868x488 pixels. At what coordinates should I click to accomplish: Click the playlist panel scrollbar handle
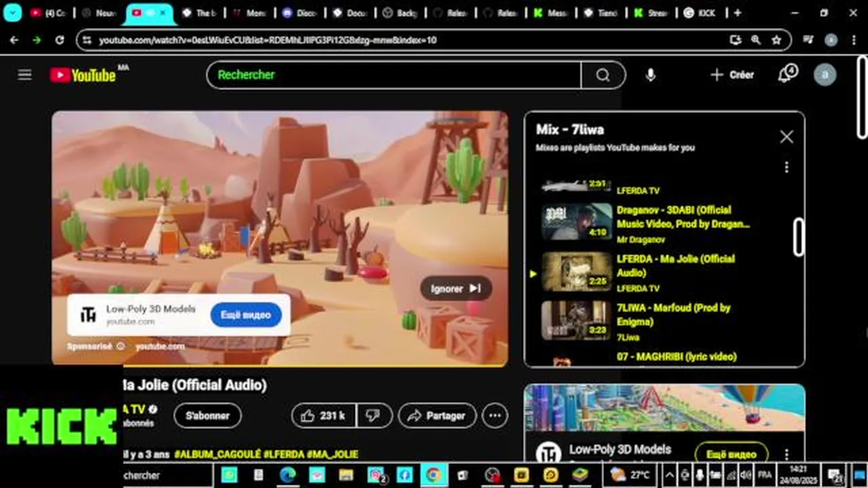(x=799, y=237)
